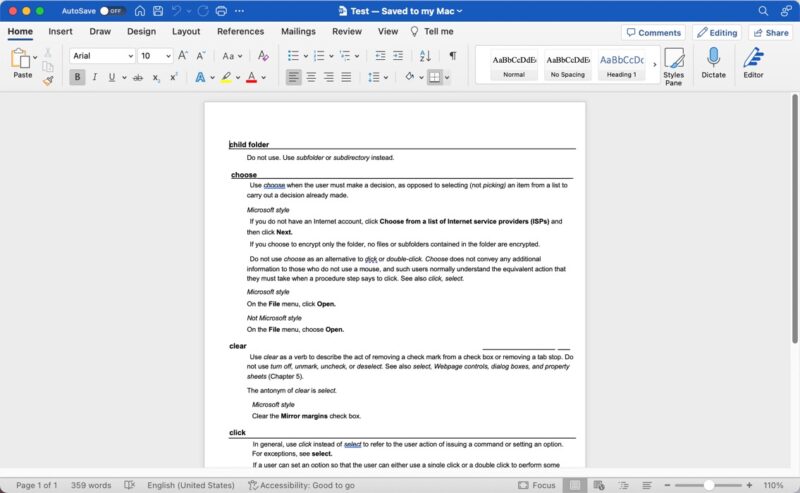800x493 pixels.
Task: Toggle AutoSave switch
Action: (x=113, y=11)
